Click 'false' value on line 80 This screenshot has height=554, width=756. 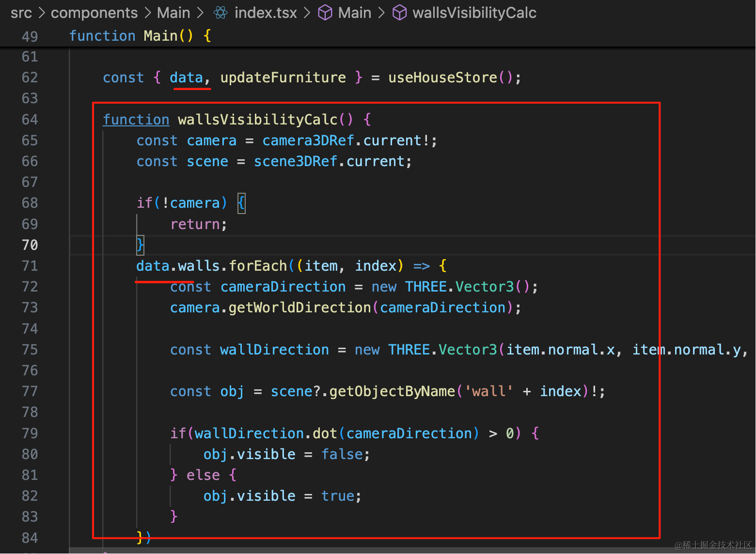click(x=342, y=454)
